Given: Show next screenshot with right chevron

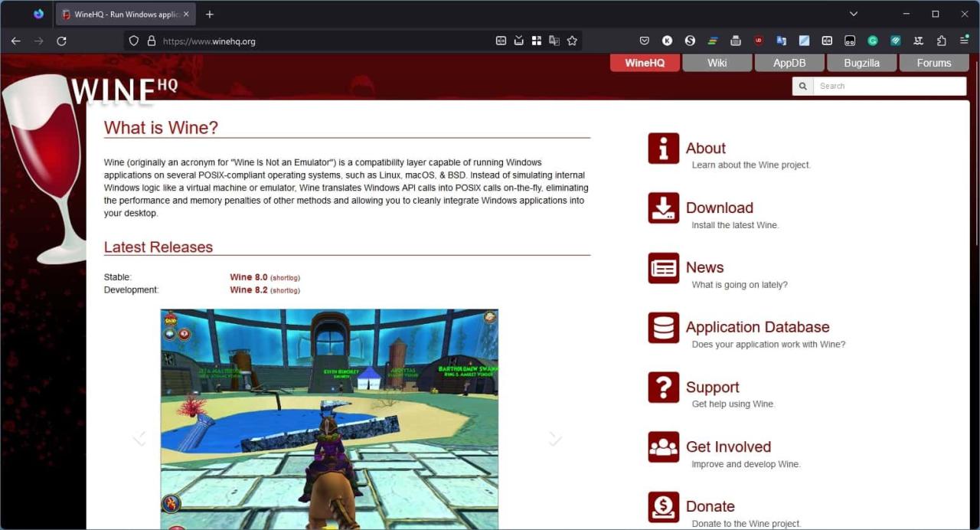Looking at the screenshot, I should click(555, 438).
